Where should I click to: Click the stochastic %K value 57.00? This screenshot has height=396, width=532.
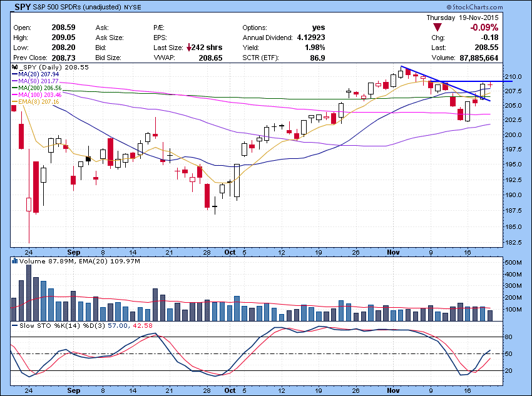point(118,325)
